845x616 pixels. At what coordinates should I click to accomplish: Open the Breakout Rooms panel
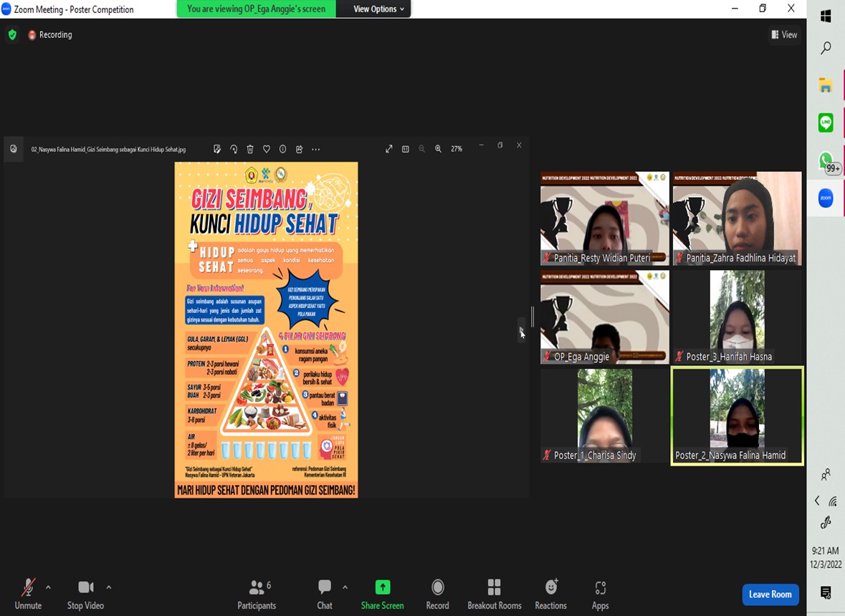click(494, 595)
